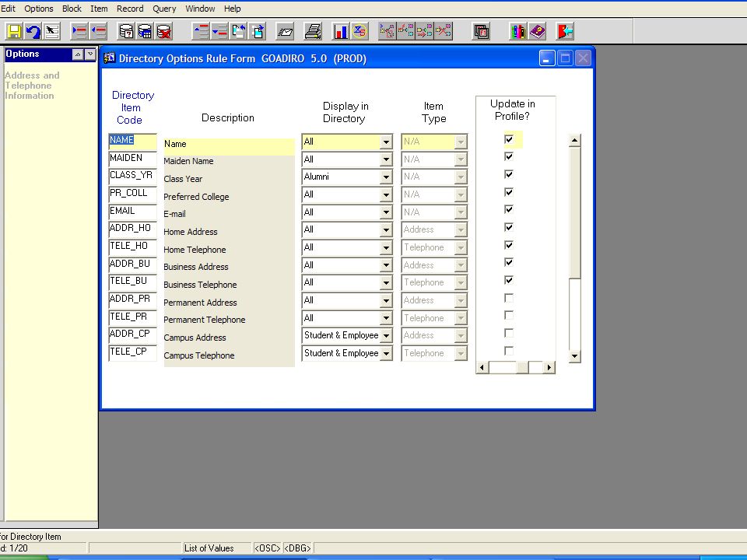747x560 pixels.
Task: Click the records scrollbar down arrow
Action: click(574, 356)
